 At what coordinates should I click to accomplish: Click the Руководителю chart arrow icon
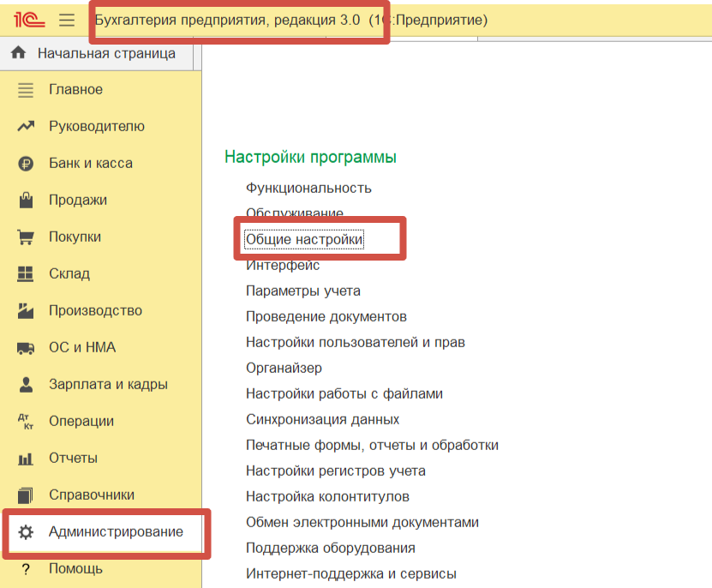pos(26,126)
